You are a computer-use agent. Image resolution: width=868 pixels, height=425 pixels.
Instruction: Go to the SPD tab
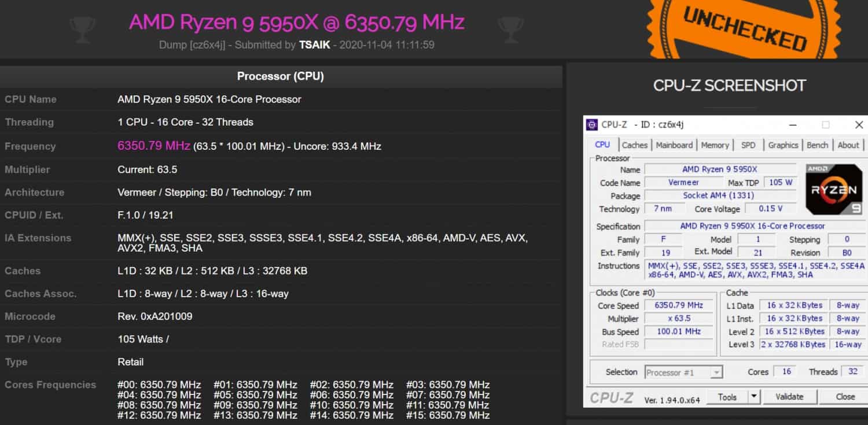(x=748, y=145)
